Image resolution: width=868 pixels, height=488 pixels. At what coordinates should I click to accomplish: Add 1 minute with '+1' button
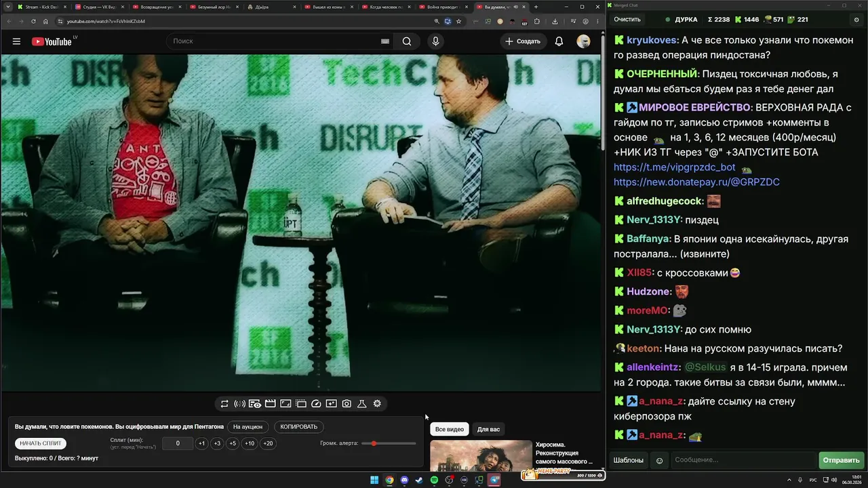coord(201,443)
